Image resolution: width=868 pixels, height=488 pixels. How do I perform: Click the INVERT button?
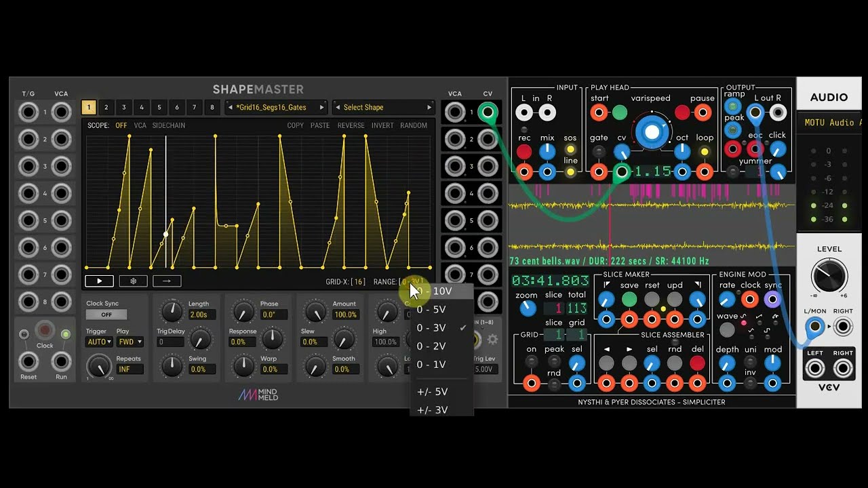click(x=382, y=125)
